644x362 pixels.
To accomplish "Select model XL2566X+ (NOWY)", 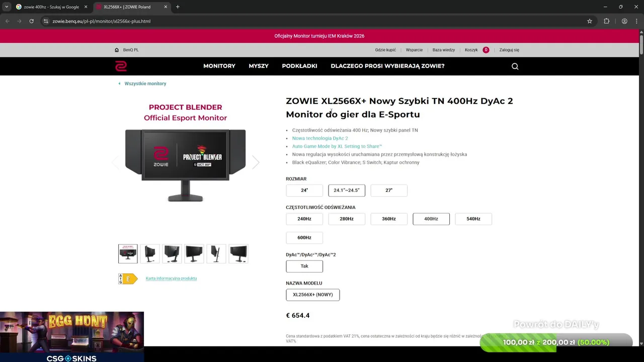I will point(313,295).
